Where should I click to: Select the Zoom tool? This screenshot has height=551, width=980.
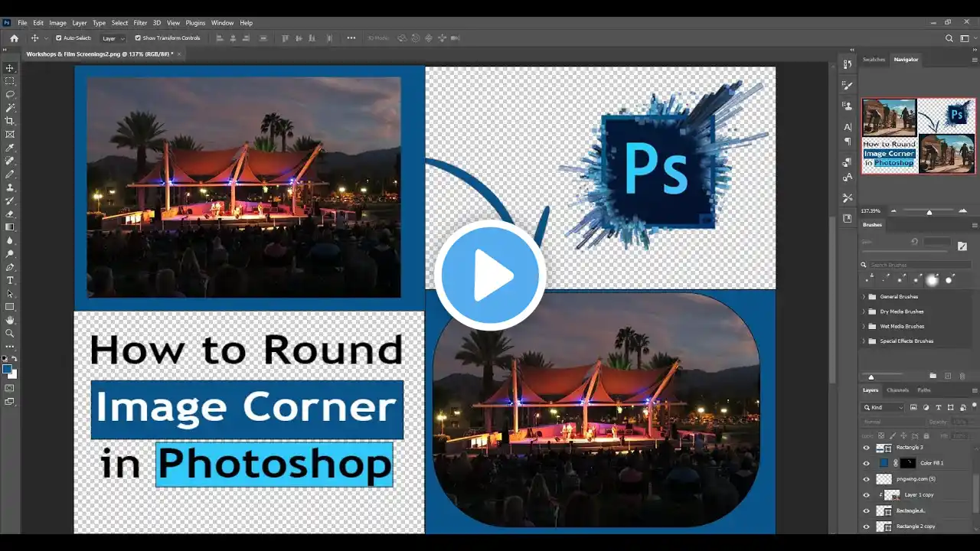point(10,334)
